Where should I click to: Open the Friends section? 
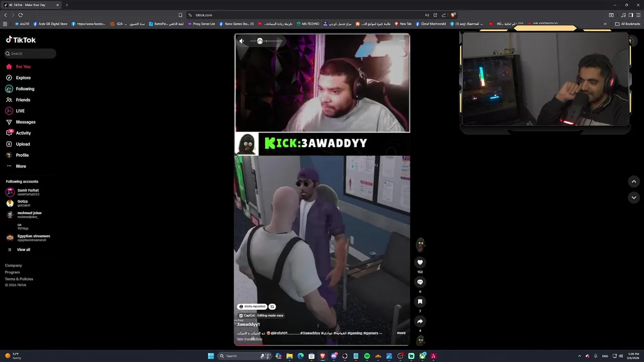(18, 100)
